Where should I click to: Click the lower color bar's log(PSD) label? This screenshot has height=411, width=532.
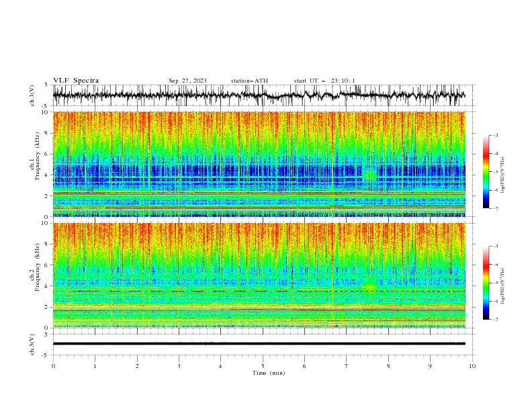[503, 286]
